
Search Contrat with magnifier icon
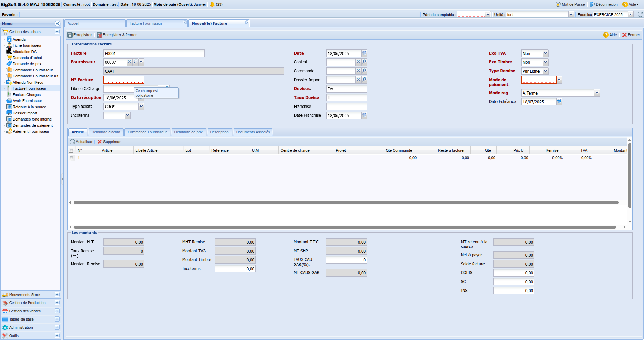(x=364, y=62)
